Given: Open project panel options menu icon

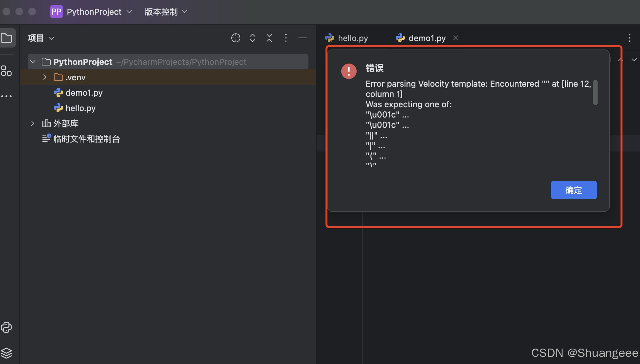Looking at the screenshot, I should [x=286, y=38].
